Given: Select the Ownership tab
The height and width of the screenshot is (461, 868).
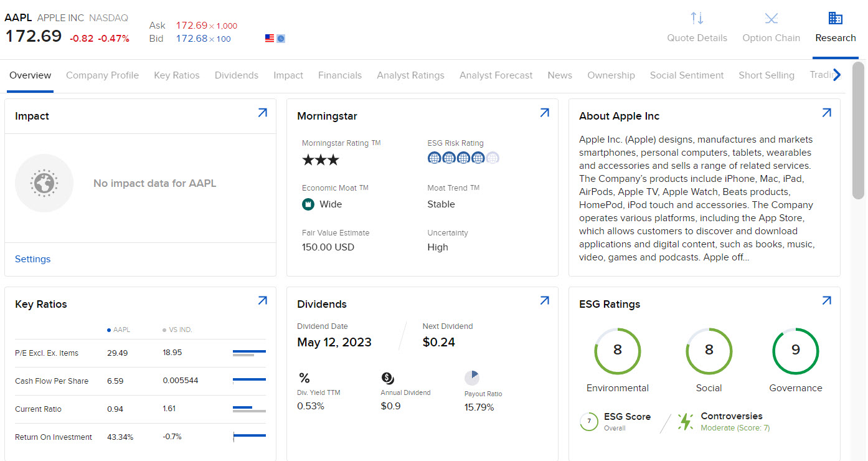Looking at the screenshot, I should (611, 75).
